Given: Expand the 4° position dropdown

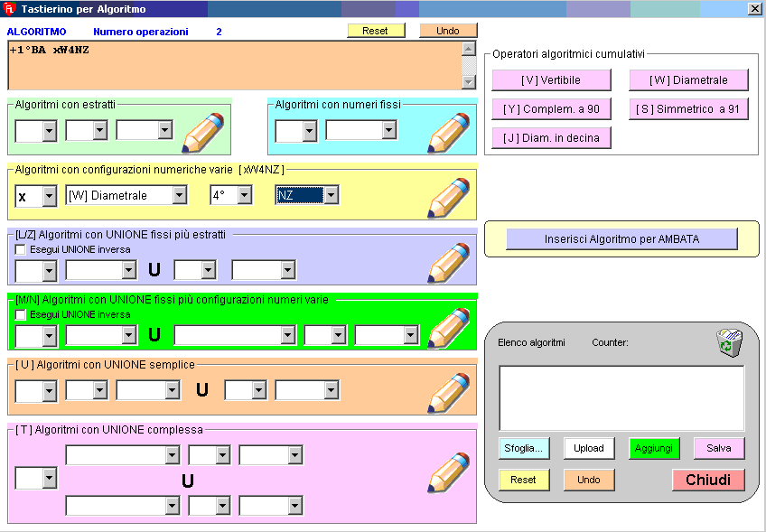Looking at the screenshot, I should 244,196.
